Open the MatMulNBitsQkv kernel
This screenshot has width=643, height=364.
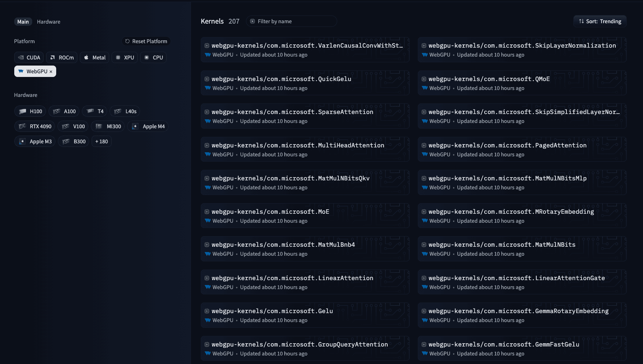305,182
